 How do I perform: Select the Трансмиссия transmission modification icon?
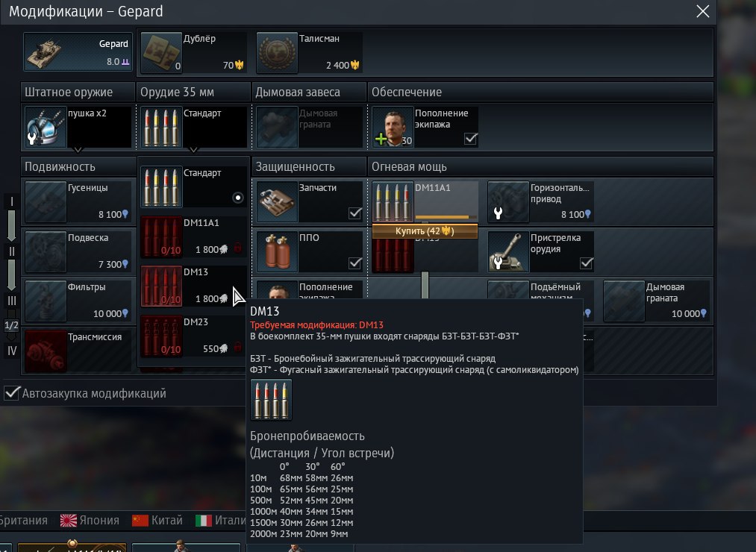click(x=46, y=351)
